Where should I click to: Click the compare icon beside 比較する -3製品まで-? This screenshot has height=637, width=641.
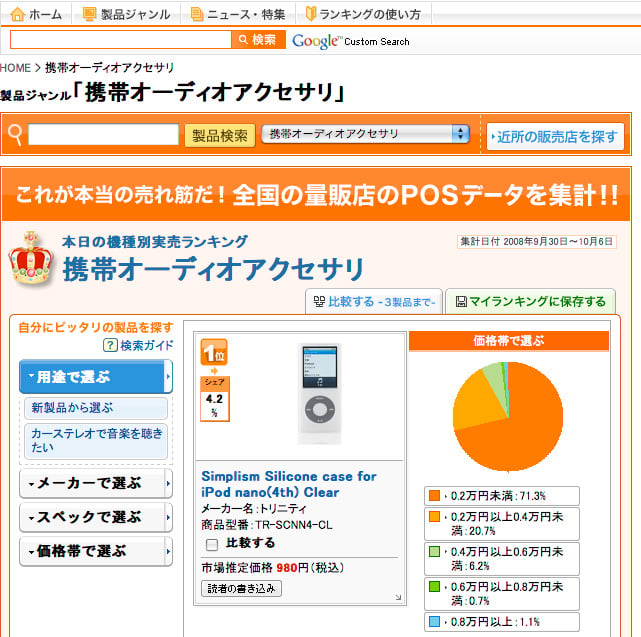pos(319,301)
